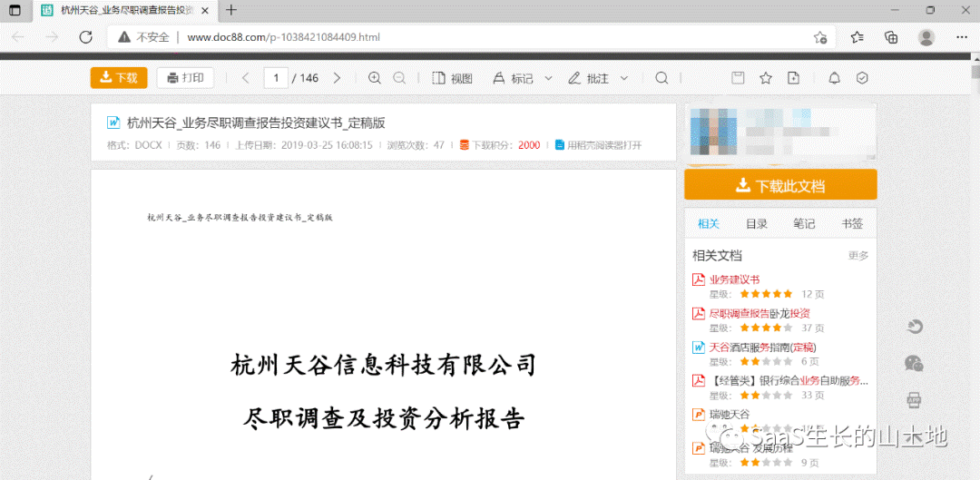
Task: Click the save note icon in toolbar
Action: [x=738, y=78]
